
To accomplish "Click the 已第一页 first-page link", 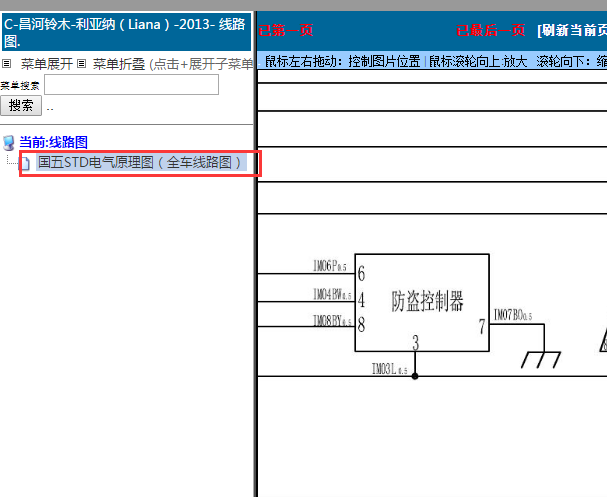I will pyautogui.click(x=285, y=30).
